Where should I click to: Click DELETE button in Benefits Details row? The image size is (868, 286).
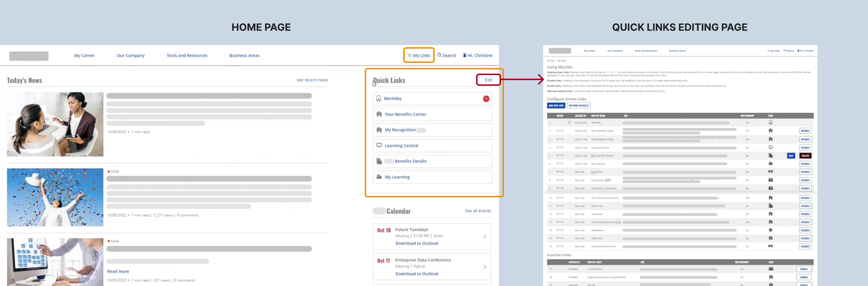point(805,156)
